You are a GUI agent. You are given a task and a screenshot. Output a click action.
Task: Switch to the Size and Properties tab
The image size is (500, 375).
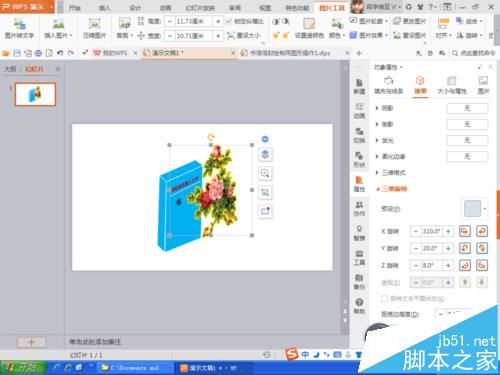452,85
